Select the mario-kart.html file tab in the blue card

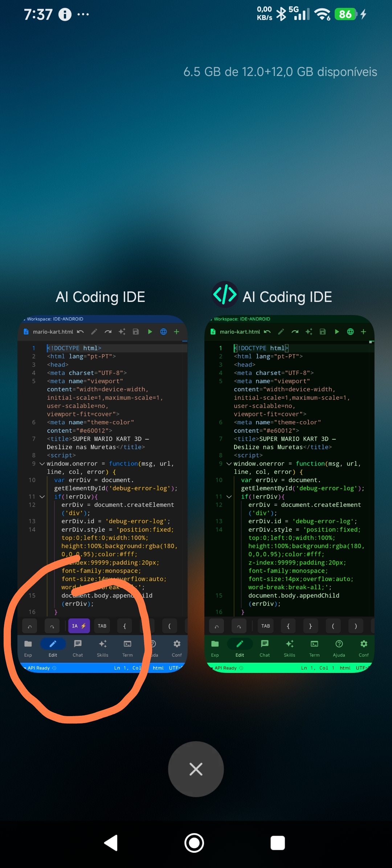pos(48,332)
